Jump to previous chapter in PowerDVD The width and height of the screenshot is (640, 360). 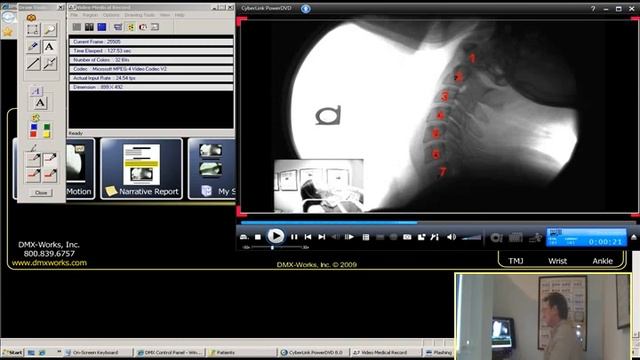pyautogui.click(x=308, y=237)
